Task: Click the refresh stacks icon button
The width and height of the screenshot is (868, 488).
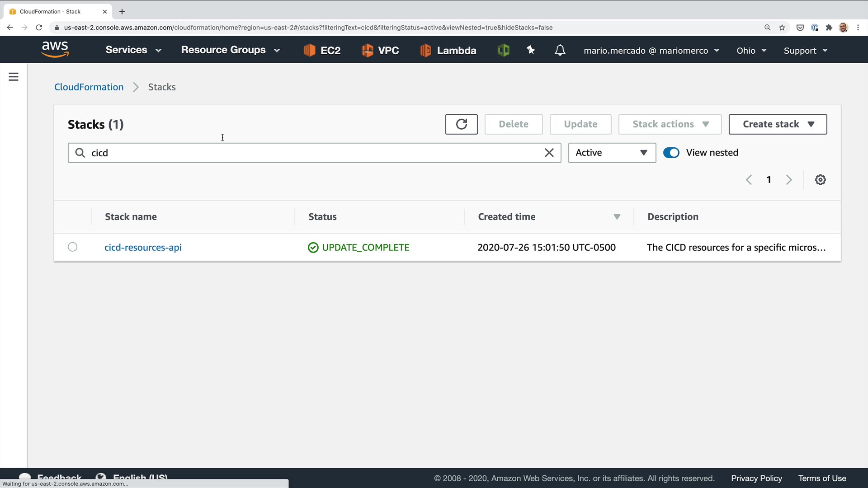Action: [x=461, y=124]
